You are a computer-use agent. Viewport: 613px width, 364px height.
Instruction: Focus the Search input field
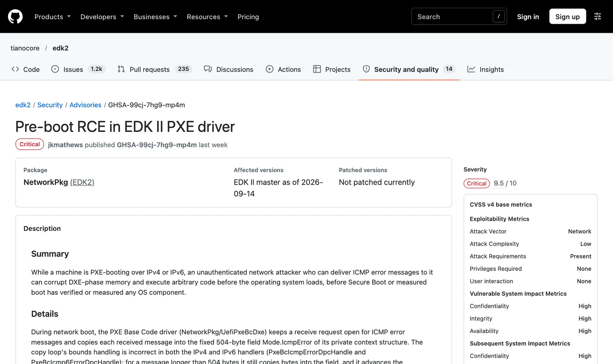[x=459, y=16]
